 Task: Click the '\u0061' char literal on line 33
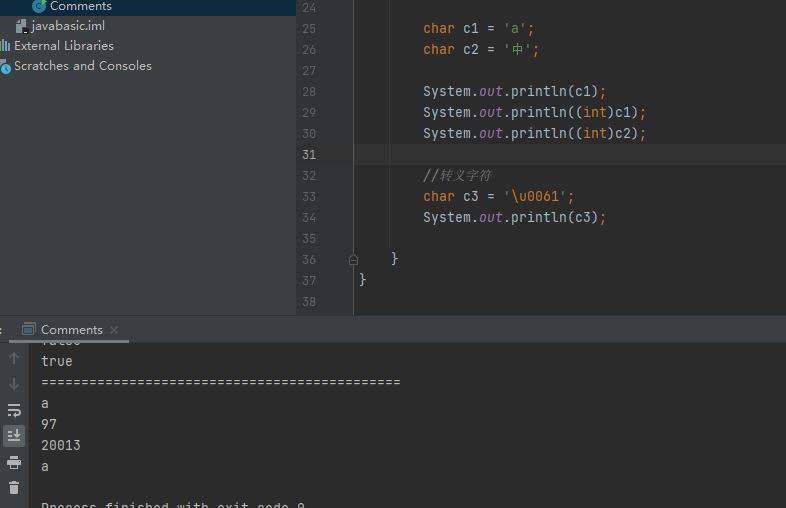538,196
